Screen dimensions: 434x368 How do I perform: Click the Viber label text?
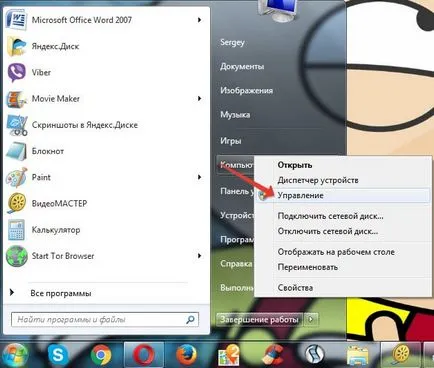coord(41,72)
